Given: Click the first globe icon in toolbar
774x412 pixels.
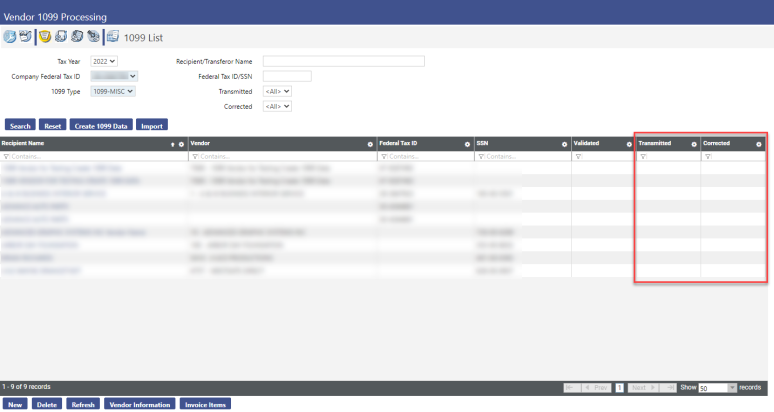Looking at the screenshot, I should pyautogui.click(x=10, y=37).
